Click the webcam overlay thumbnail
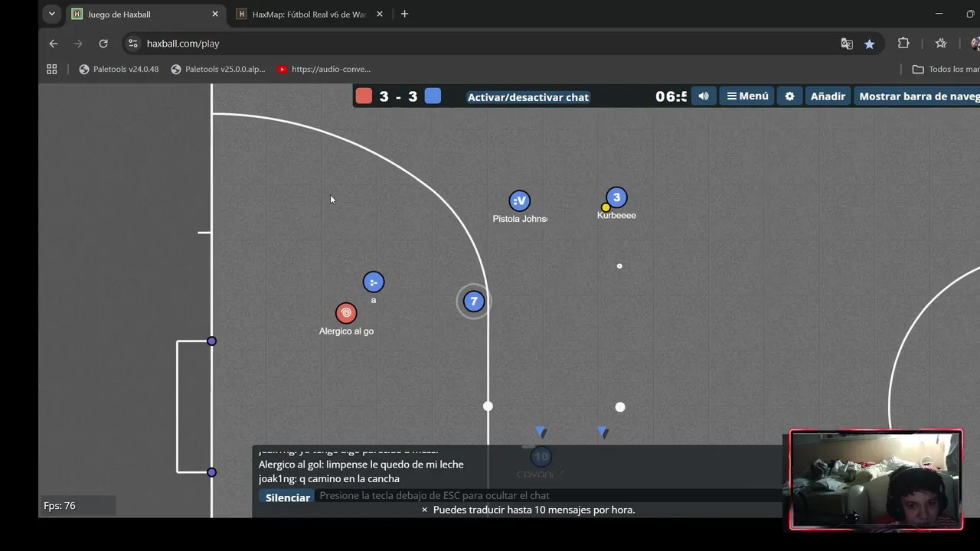 coord(876,480)
